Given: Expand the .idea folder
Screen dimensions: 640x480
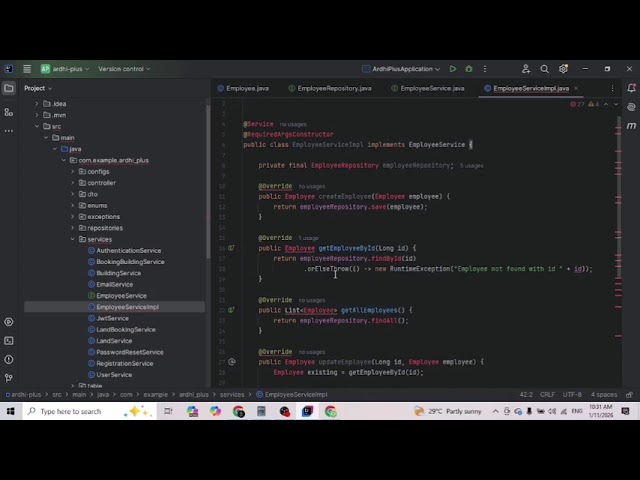Looking at the screenshot, I should click(37, 104).
